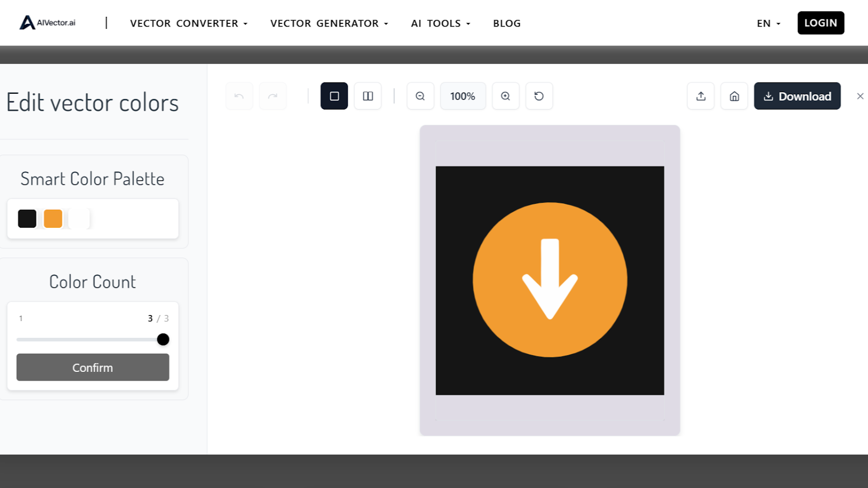Reset the view with the rotate icon
The image size is (868, 488).
[x=539, y=96]
